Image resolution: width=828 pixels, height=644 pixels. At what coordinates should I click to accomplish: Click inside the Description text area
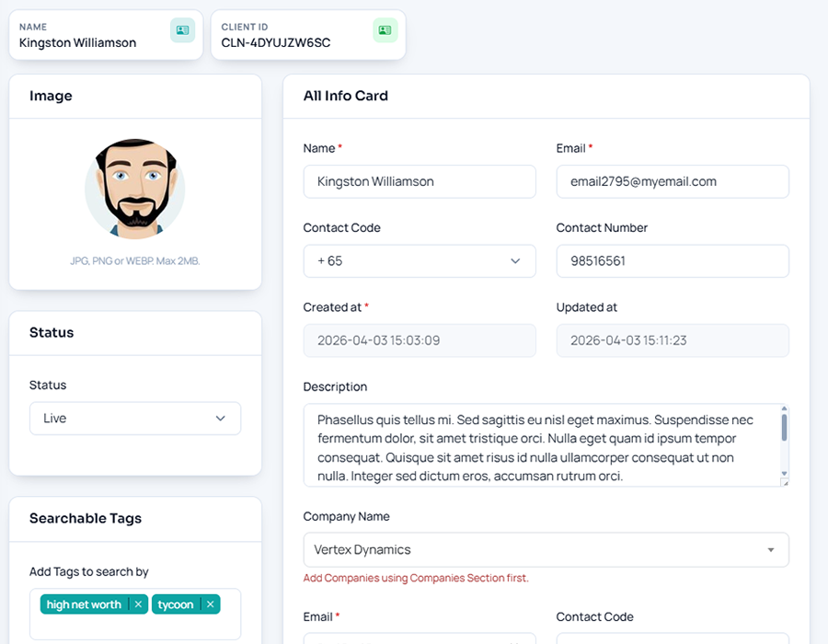(x=543, y=446)
